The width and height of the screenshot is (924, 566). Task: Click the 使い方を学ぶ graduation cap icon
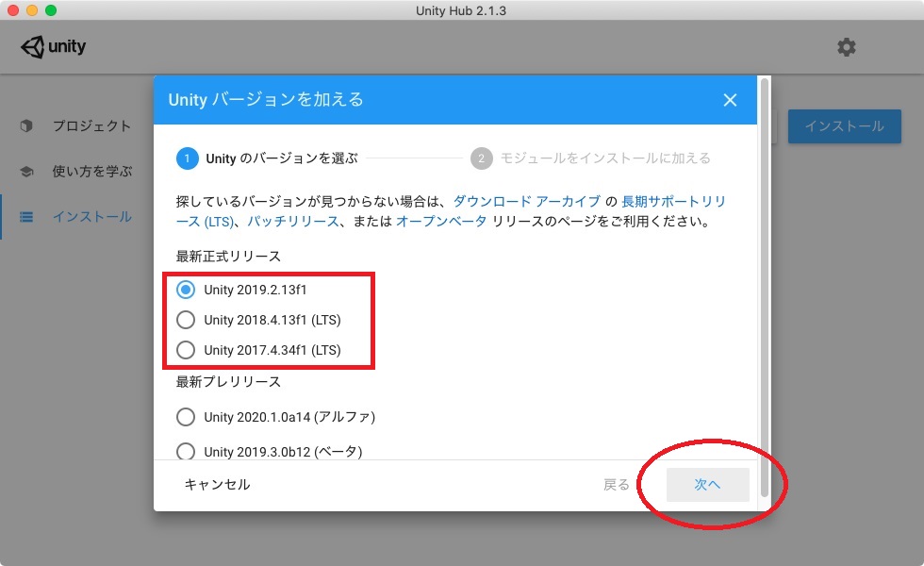point(26,172)
